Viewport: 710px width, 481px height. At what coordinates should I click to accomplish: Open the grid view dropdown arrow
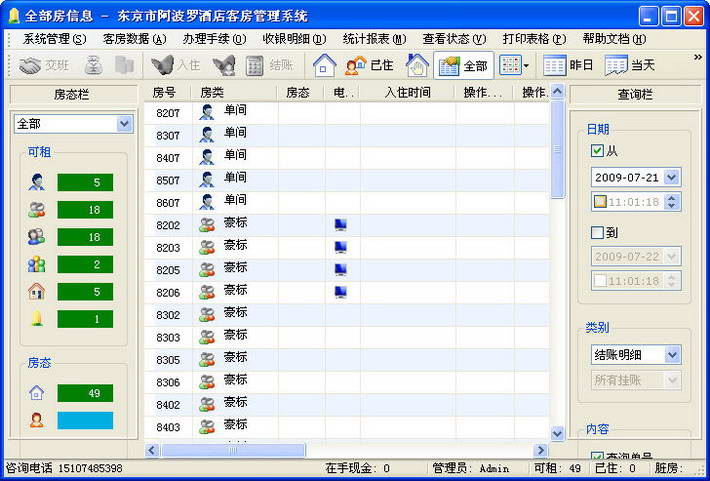tap(526, 66)
